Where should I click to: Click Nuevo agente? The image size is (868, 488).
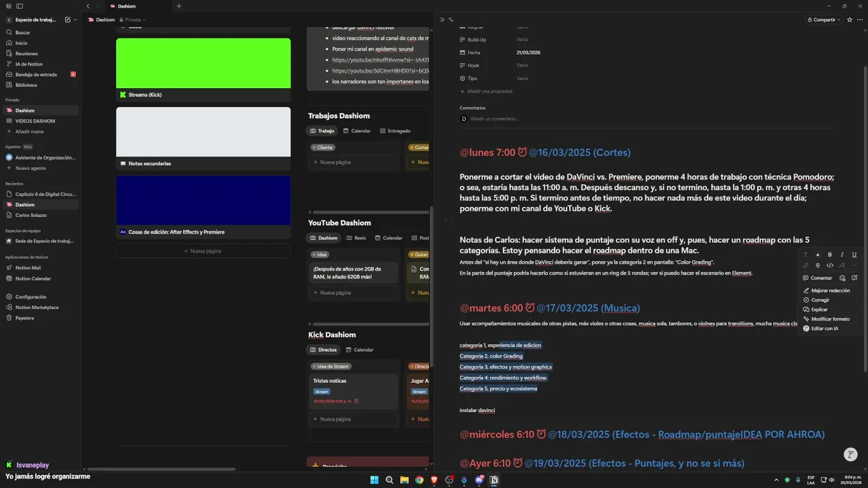[x=41, y=168]
